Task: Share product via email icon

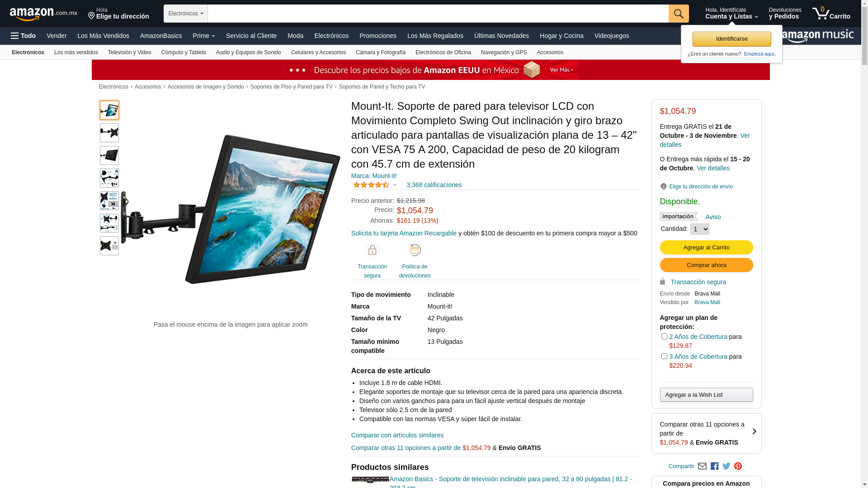Action: [702, 466]
